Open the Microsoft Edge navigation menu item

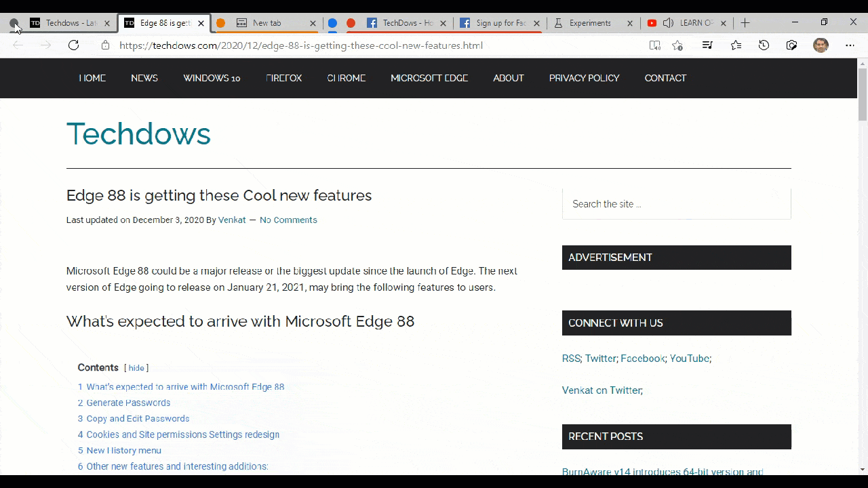click(x=429, y=78)
